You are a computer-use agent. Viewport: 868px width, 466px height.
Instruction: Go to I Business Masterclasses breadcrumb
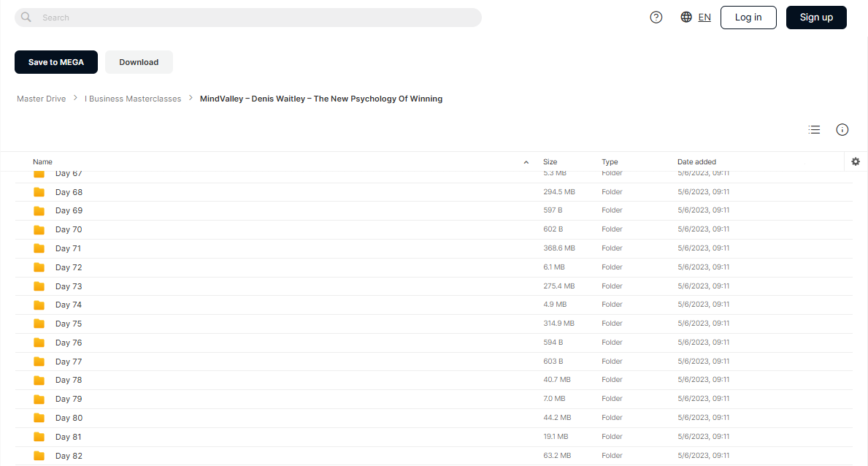point(133,99)
